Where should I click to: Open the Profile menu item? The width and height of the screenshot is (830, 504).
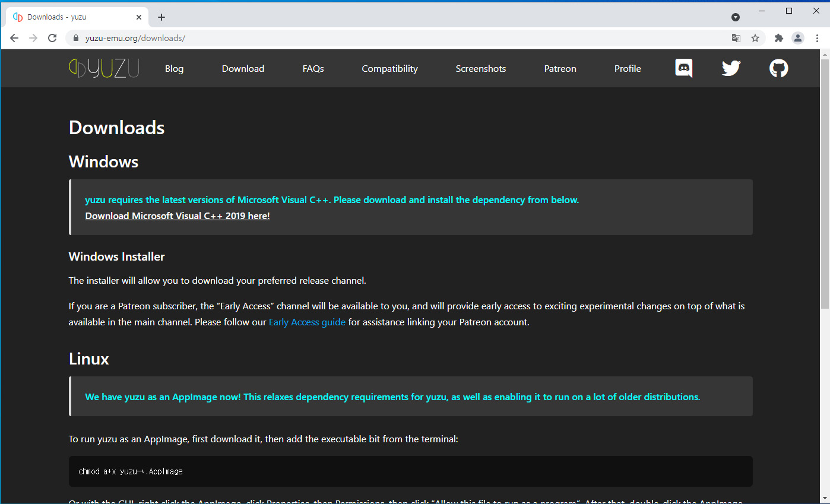click(628, 68)
